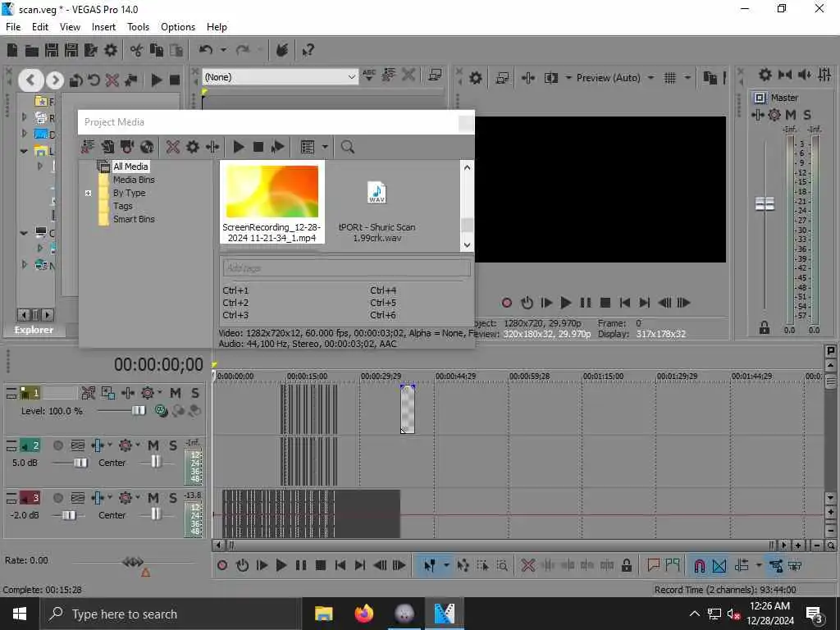Open Undo history dropdown arrow

tap(223, 50)
